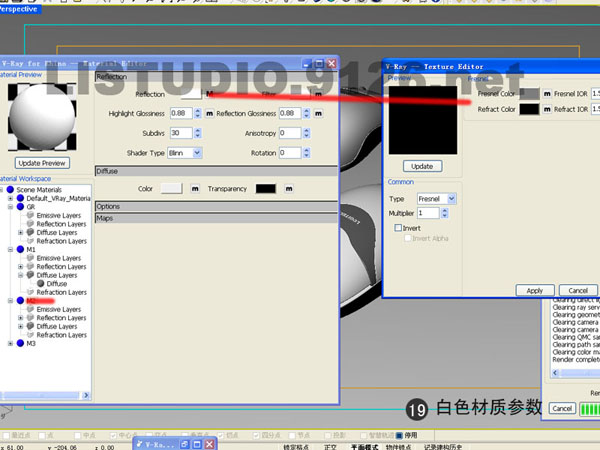The height and width of the screenshot is (450, 600).
Task: Expand Reflection Layers under M2
Action: (21, 318)
